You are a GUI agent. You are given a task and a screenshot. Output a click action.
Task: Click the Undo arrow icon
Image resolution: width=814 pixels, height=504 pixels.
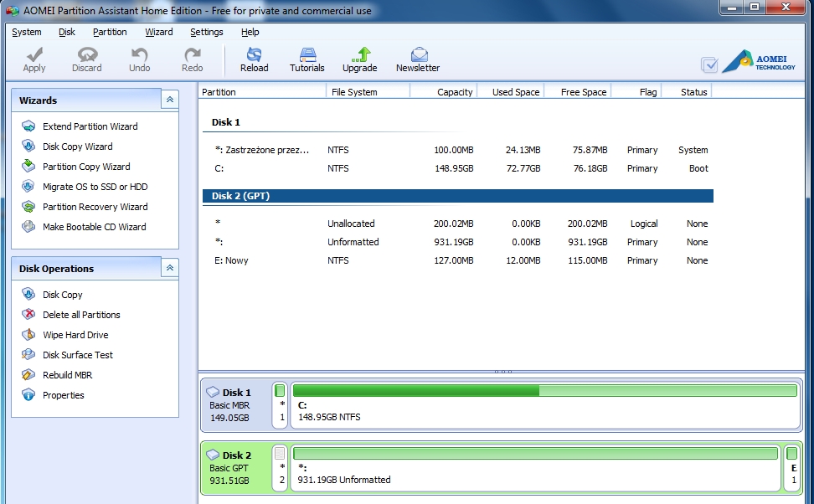point(139,54)
